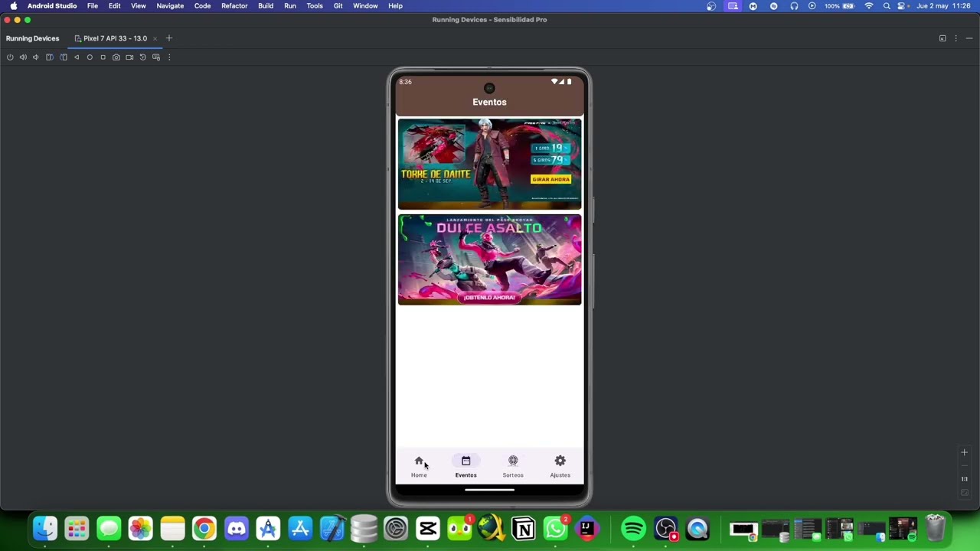Viewport: 980px width, 551px height.
Task: Zoom in the emulator with plus button
Action: (965, 453)
